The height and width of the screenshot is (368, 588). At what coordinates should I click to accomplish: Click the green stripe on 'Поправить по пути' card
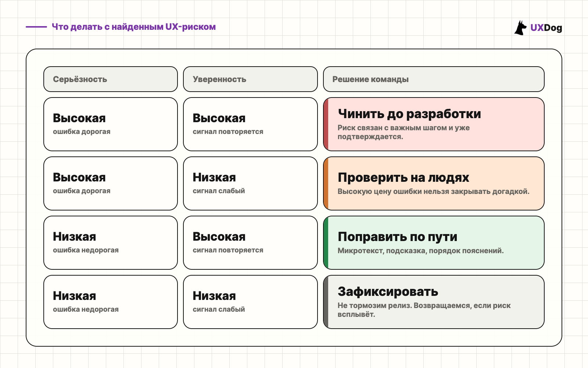(x=326, y=243)
